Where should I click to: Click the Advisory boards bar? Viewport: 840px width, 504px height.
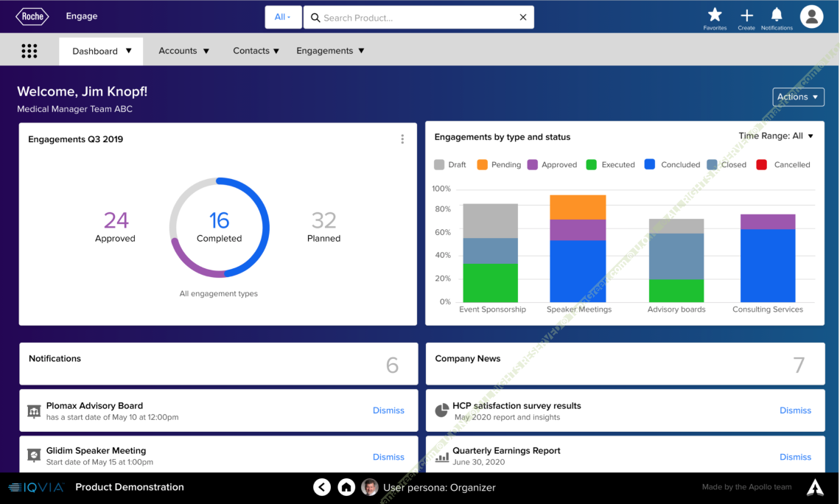pos(676,260)
